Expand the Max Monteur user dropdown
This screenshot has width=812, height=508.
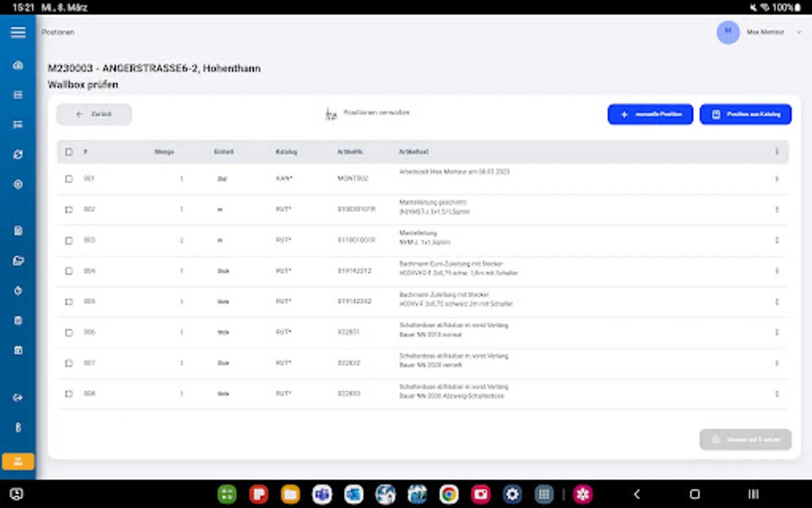[798, 32]
